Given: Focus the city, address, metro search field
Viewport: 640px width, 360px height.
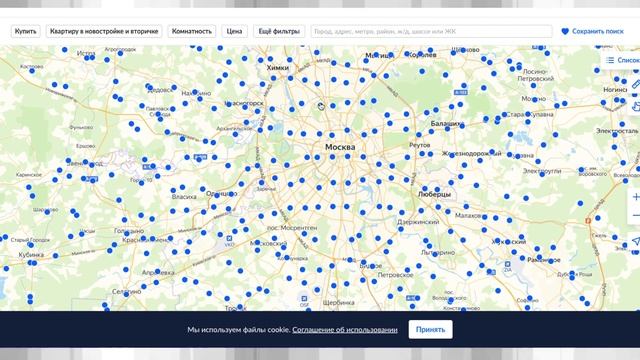Looking at the screenshot, I should click(x=431, y=31).
